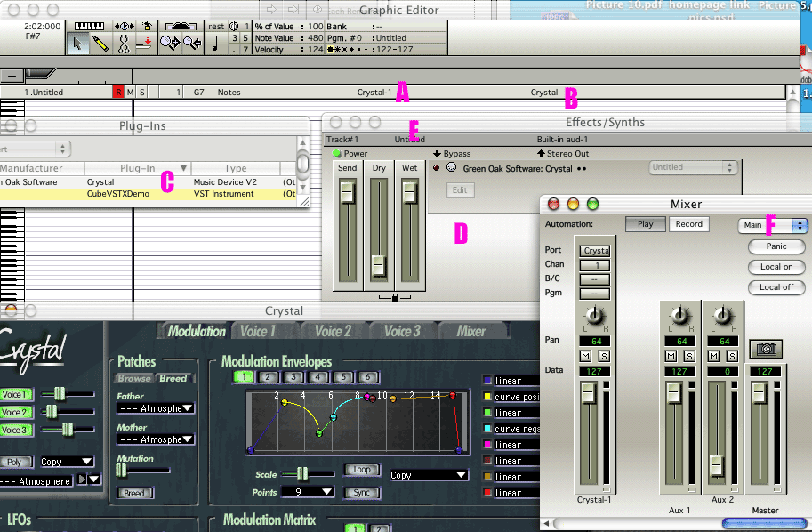
Task: Open the Copy dropdown under Modulation Envelopes
Action: coord(429,475)
